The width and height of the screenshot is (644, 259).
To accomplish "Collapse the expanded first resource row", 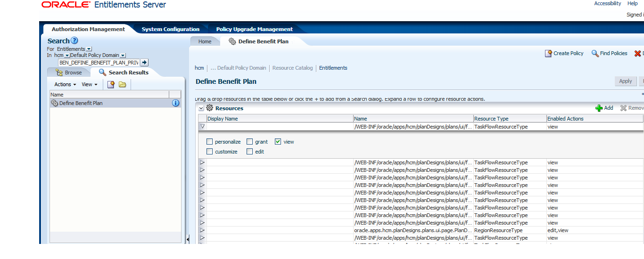I will [x=202, y=127].
